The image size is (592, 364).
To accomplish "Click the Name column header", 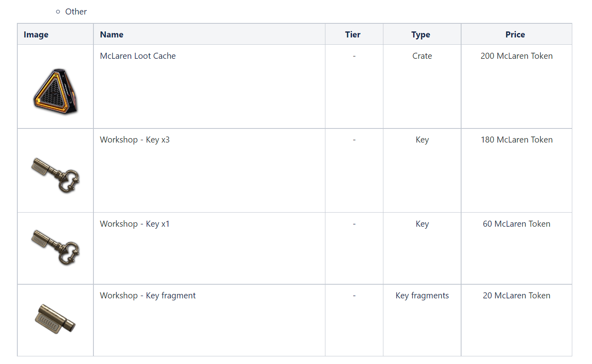I will (112, 35).
